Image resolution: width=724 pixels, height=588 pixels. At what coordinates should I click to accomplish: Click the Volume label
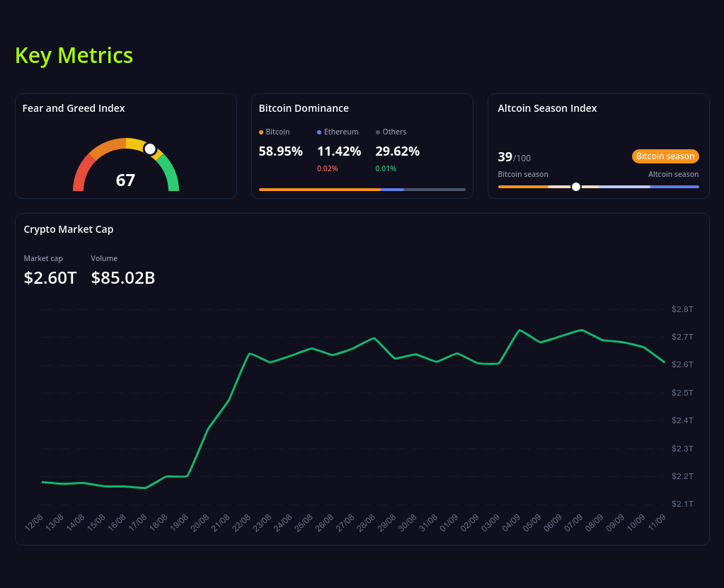pos(104,258)
